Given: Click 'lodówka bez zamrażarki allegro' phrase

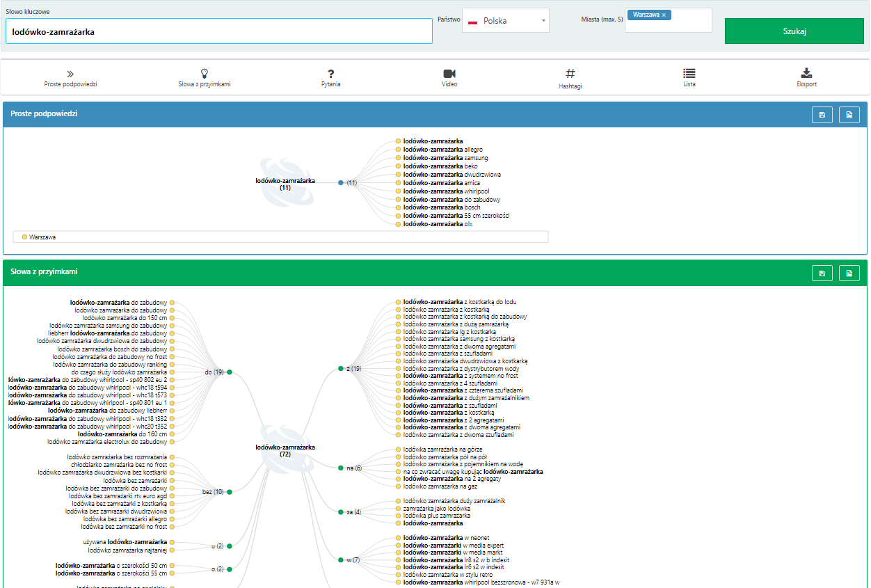Looking at the screenshot, I should tap(125, 519).
